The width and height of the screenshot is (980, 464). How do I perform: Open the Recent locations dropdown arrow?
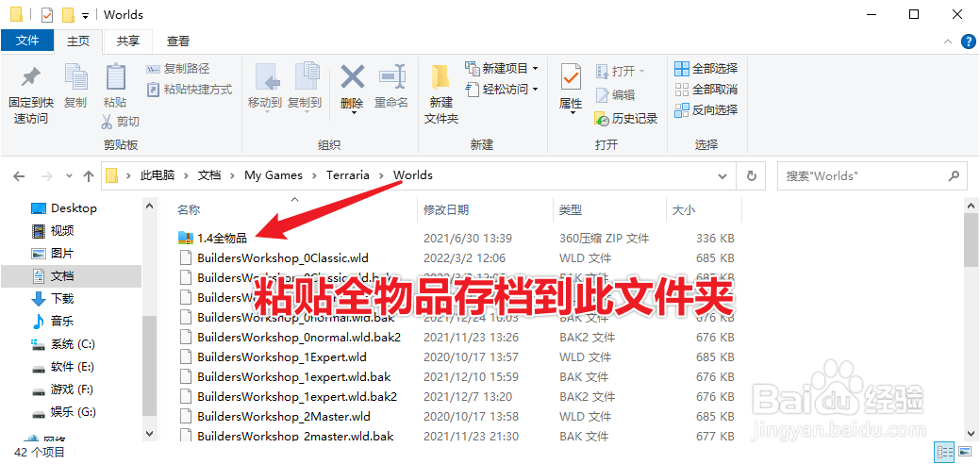(69, 176)
